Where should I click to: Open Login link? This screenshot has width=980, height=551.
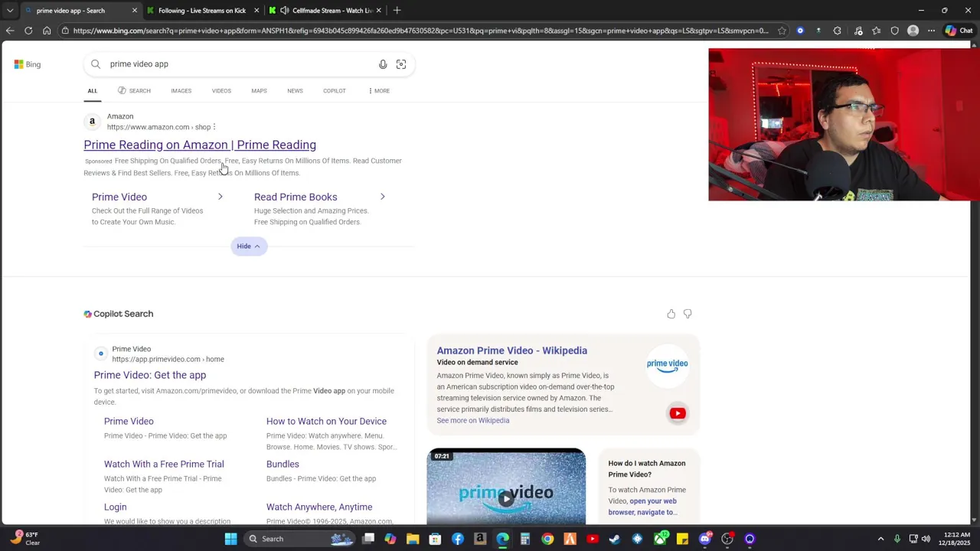[x=116, y=507]
